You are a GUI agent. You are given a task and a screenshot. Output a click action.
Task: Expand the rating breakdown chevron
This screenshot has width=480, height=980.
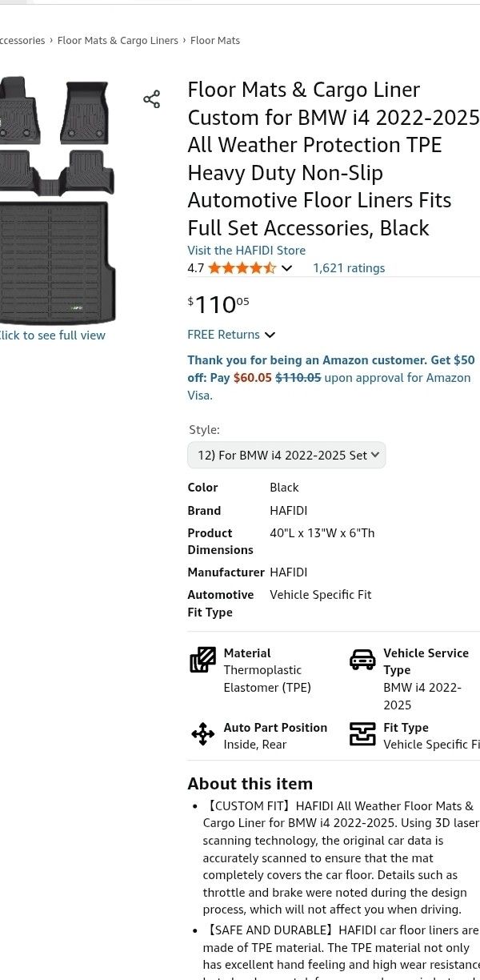pyautogui.click(x=286, y=268)
